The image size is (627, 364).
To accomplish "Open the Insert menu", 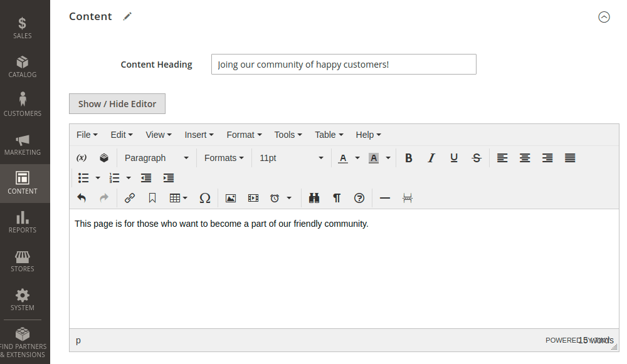I will click(x=199, y=135).
